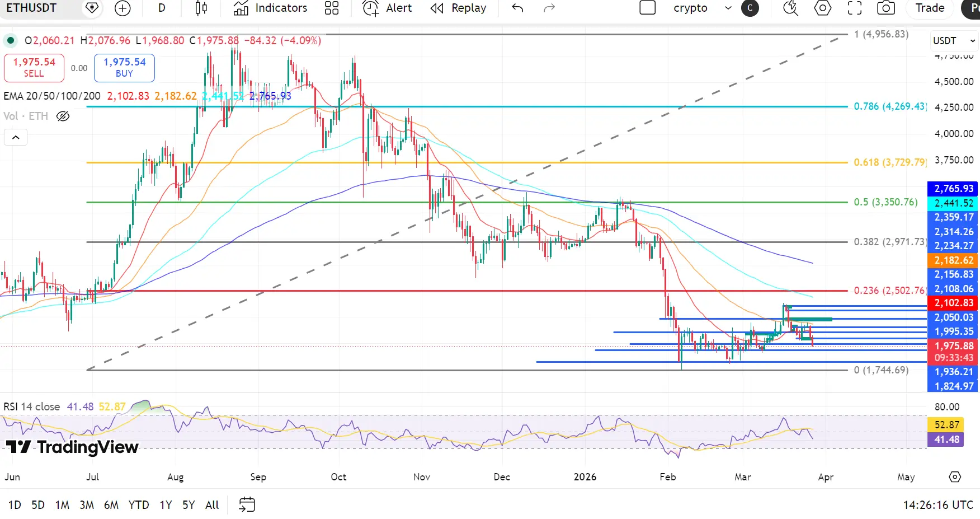Viewport: 980px width, 519px height.
Task: Open the go-to-date calendar icon
Action: coord(247,505)
